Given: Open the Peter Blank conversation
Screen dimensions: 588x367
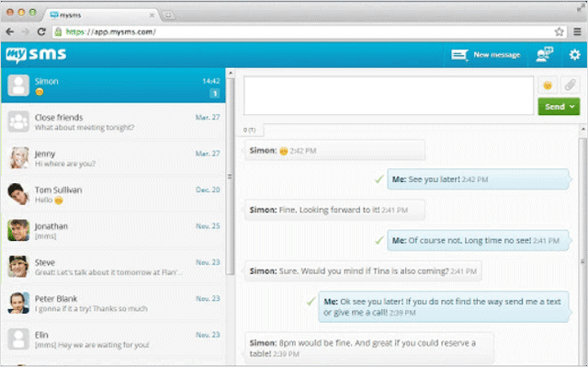Looking at the screenshot, I should click(x=113, y=304).
